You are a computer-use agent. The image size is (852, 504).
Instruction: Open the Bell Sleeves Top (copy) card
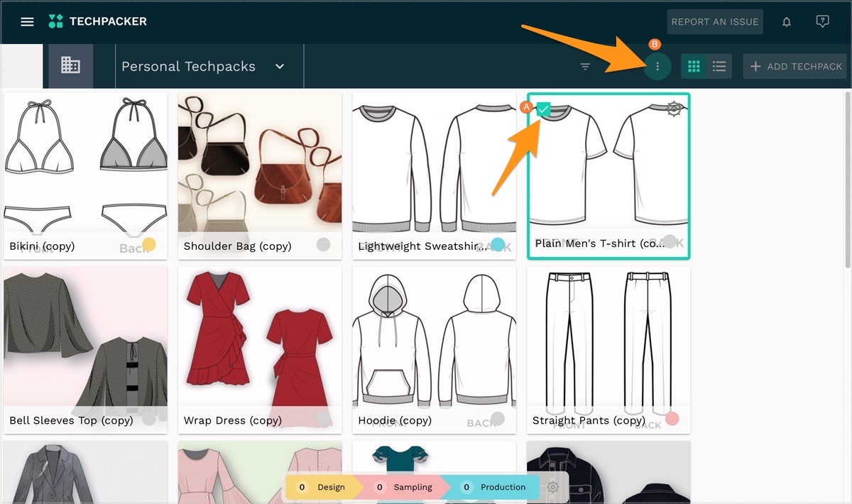[x=85, y=350]
